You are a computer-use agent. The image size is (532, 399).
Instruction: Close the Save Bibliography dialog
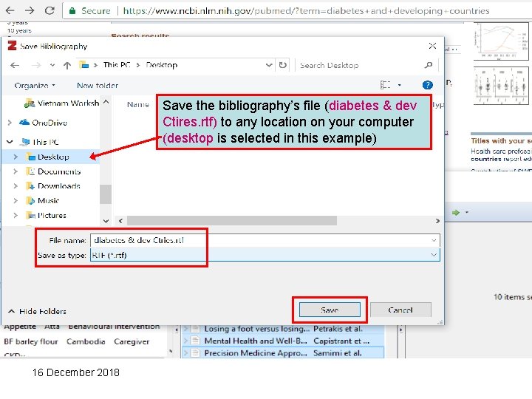point(432,46)
